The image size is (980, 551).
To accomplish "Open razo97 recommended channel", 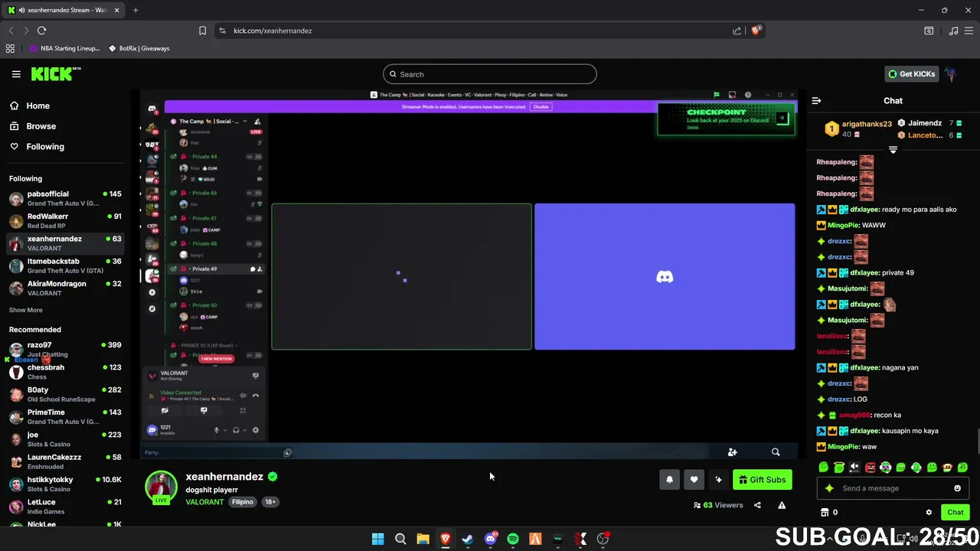I will click(64, 350).
